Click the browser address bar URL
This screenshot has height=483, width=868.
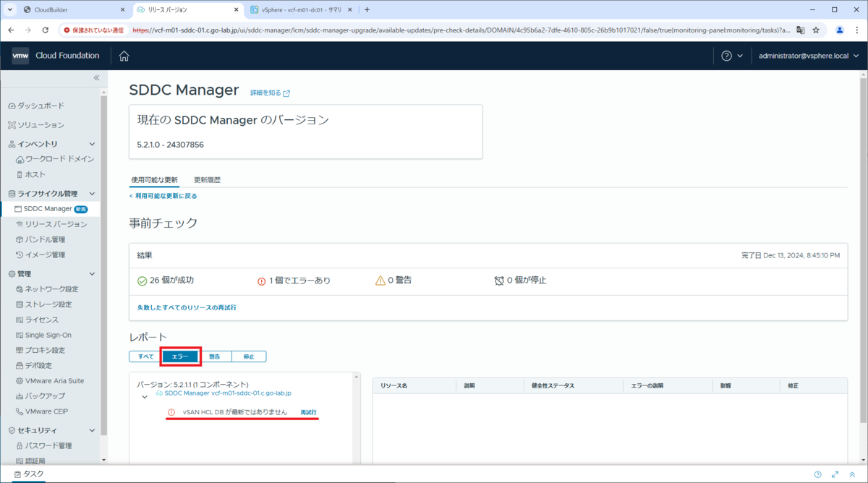click(461, 30)
